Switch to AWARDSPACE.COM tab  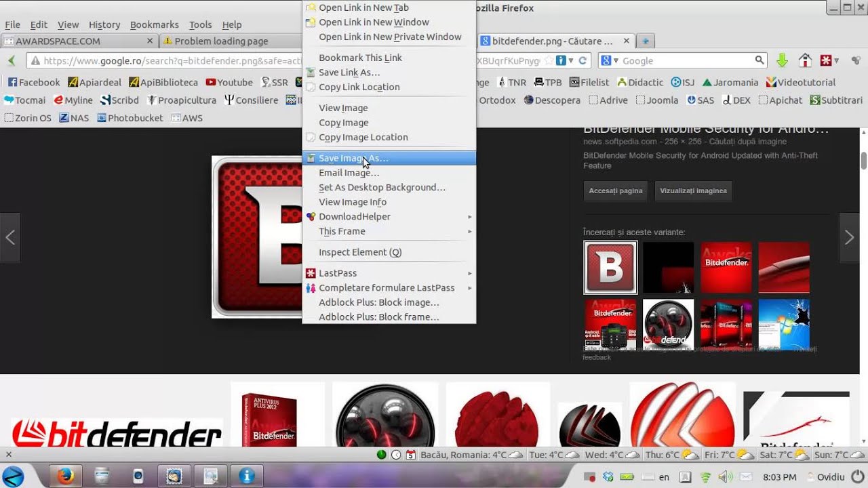(x=79, y=41)
